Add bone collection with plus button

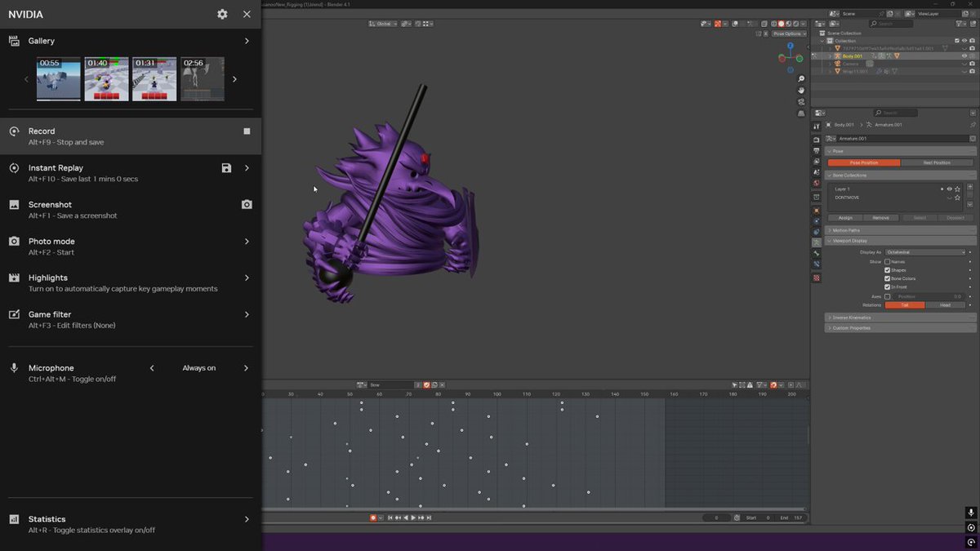[970, 187]
